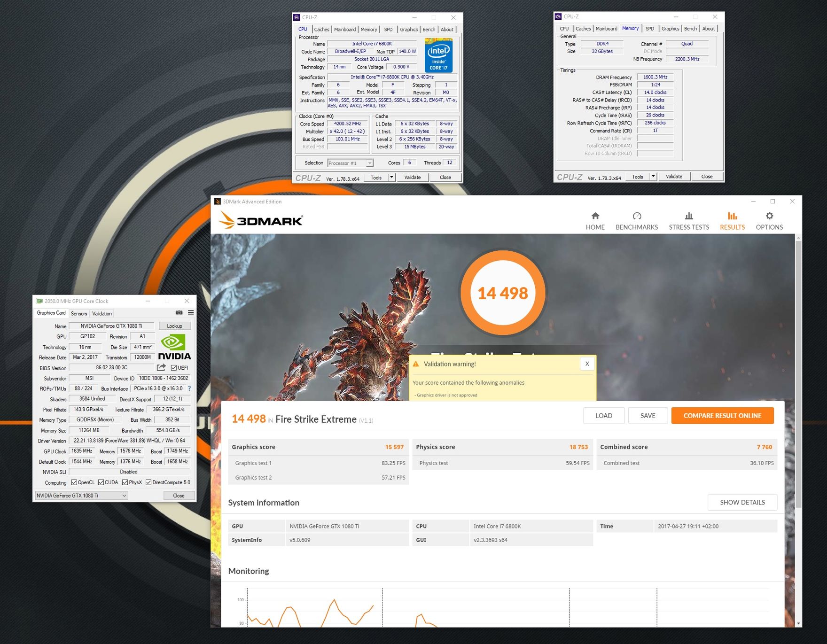Click the DRAM Frequency value 1600.3 MHz
827x644 pixels.
click(655, 77)
